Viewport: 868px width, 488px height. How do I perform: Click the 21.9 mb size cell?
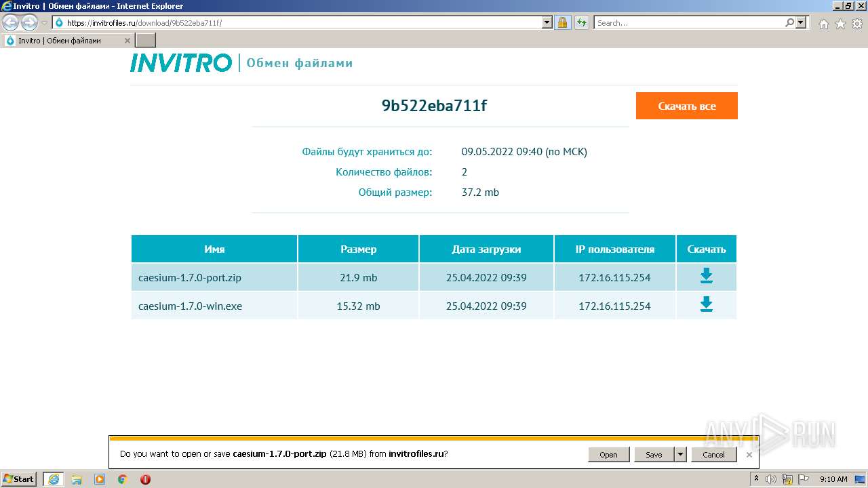pos(358,277)
